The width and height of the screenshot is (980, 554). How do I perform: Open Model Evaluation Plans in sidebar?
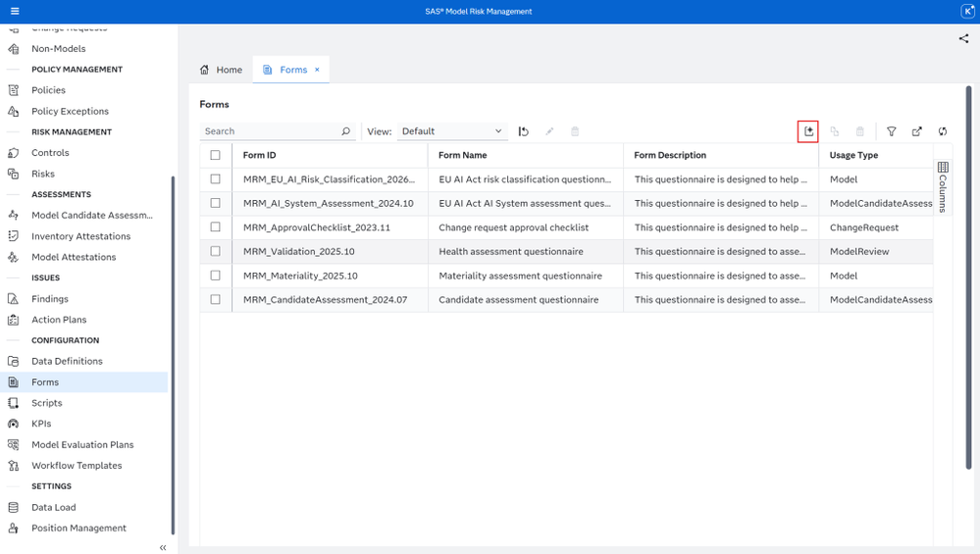[84, 445]
